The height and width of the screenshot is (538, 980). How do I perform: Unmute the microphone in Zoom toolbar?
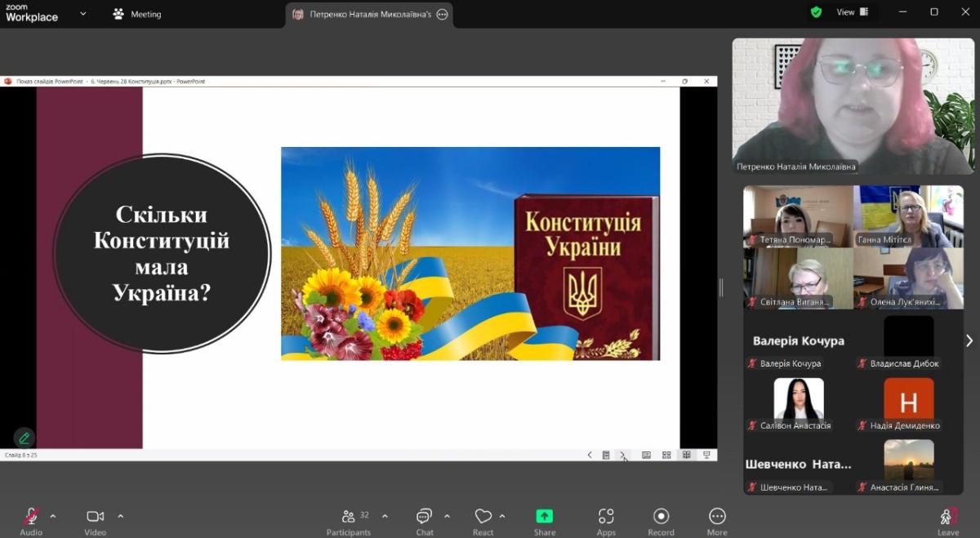point(31,517)
